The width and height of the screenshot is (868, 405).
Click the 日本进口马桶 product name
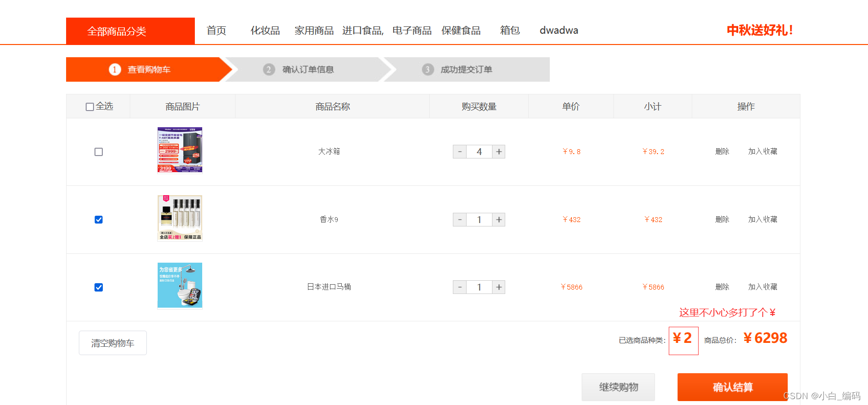[329, 287]
